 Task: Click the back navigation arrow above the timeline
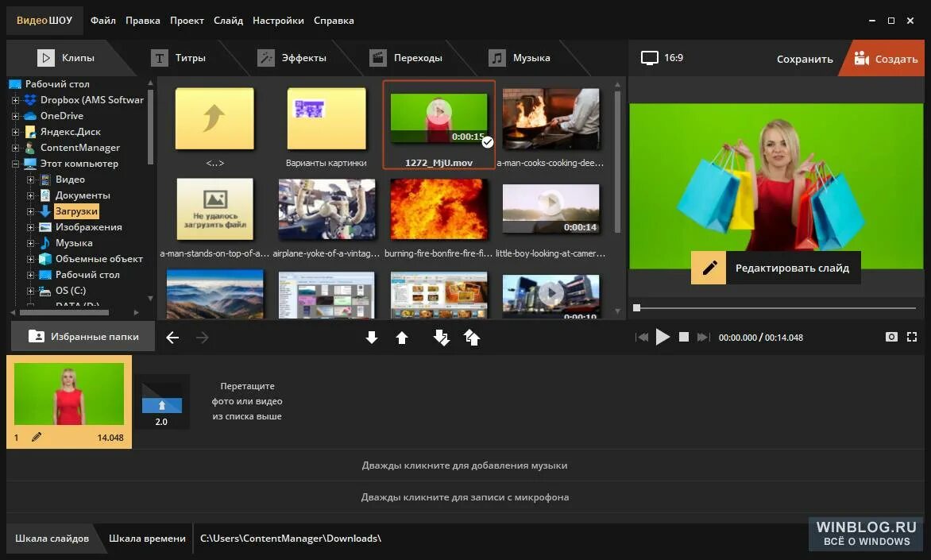tap(172, 337)
